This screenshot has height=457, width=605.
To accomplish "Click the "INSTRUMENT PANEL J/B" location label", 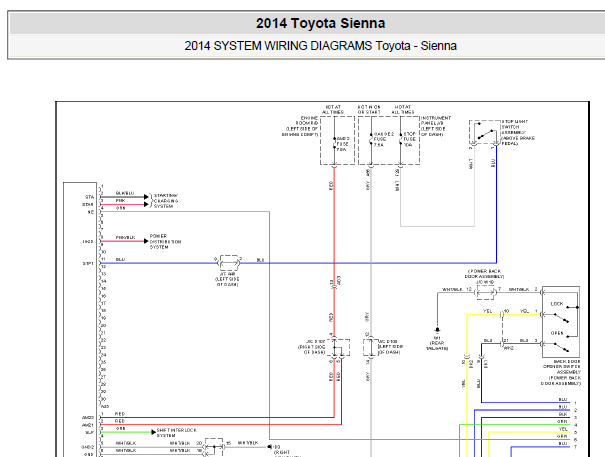I will [436, 126].
